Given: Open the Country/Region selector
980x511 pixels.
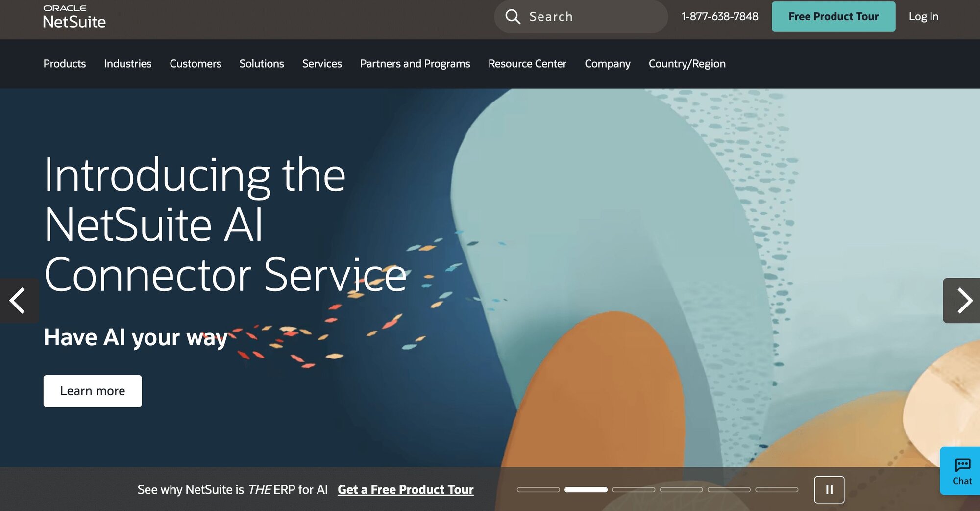Looking at the screenshot, I should pos(687,64).
